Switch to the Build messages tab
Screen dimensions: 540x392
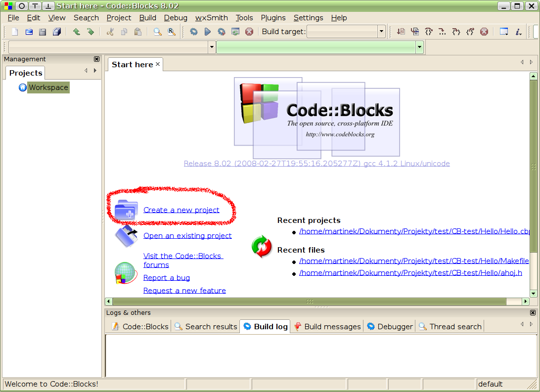point(327,327)
